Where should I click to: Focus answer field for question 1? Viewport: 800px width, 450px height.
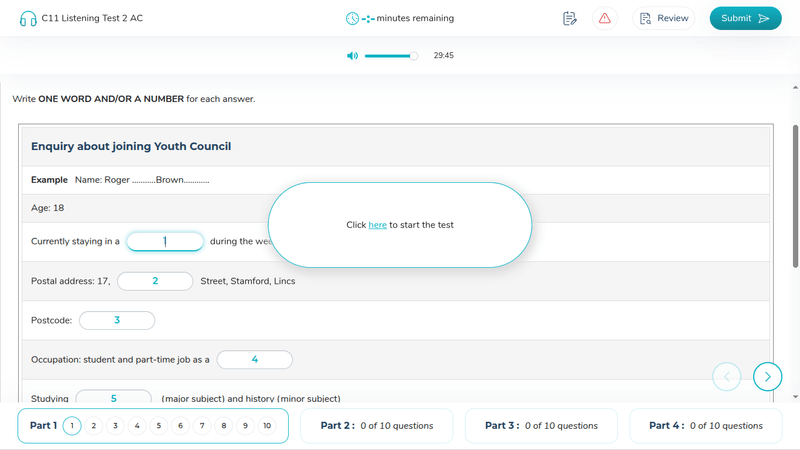(165, 242)
